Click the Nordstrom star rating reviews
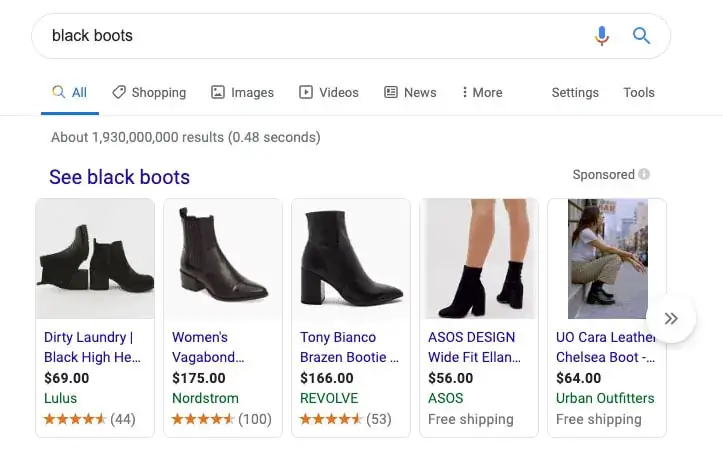723x457 pixels. (x=222, y=419)
